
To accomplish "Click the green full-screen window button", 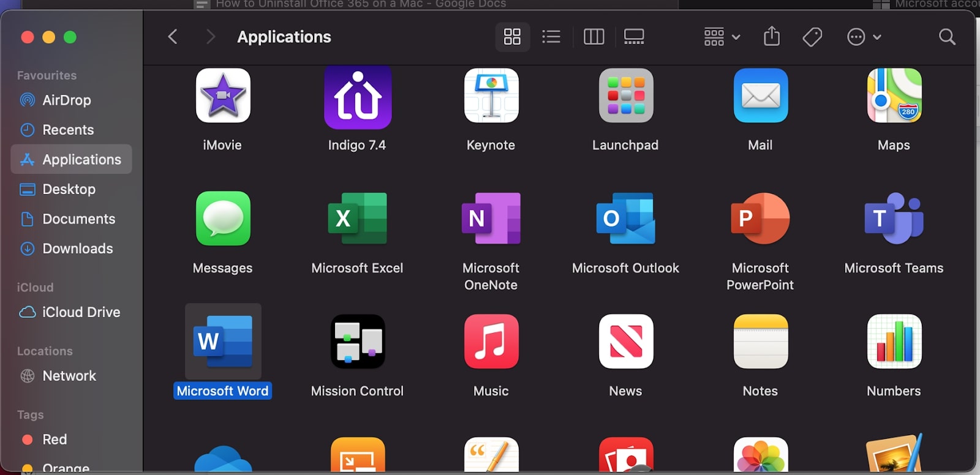I will [x=70, y=37].
